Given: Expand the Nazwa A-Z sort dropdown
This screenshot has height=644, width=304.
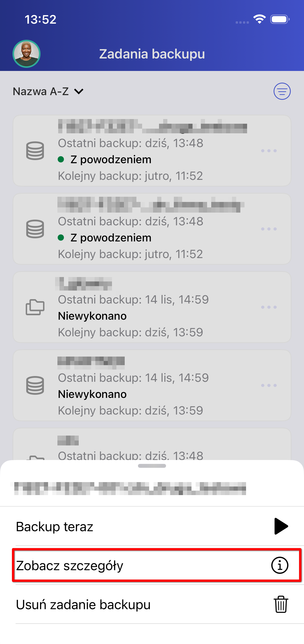Looking at the screenshot, I should click(48, 91).
